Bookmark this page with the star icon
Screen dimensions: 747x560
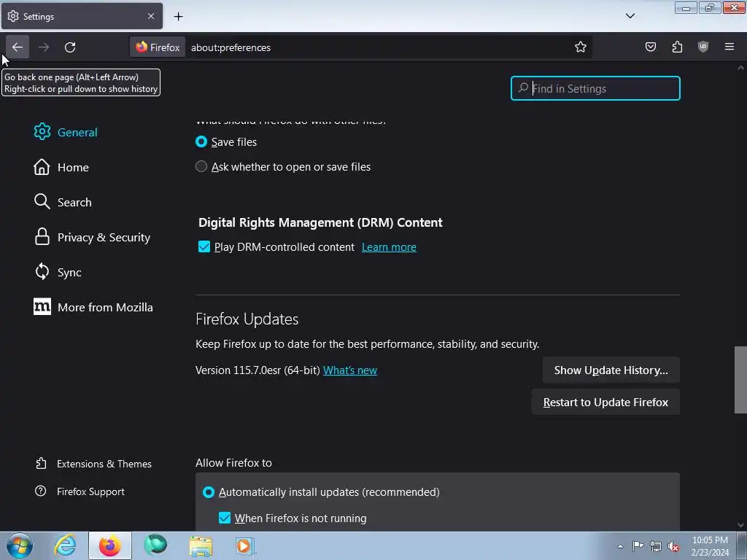[580, 47]
